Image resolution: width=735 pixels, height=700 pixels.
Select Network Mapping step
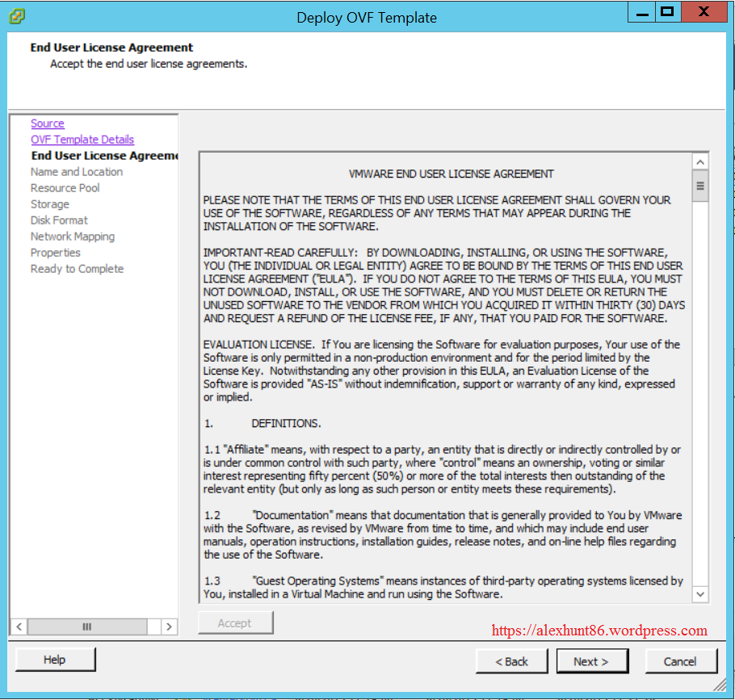[x=73, y=237]
